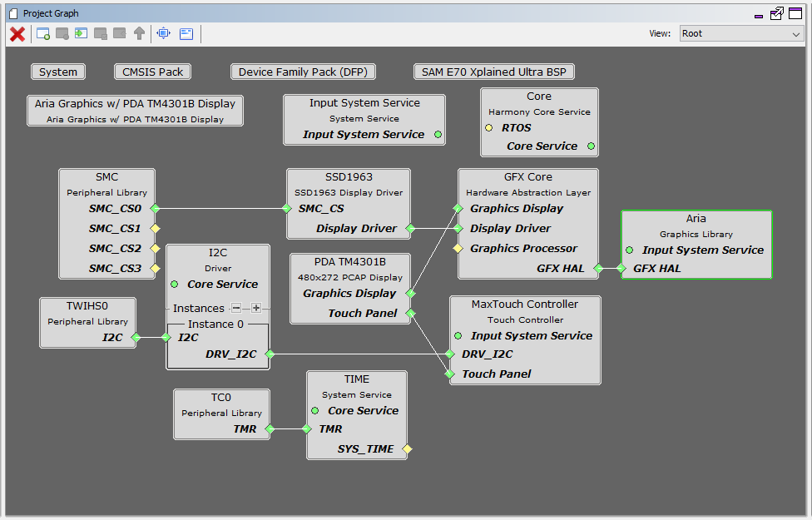Image resolution: width=812 pixels, height=520 pixels.
Task: Click I2C driver's Core Service circle port
Action: (175, 285)
